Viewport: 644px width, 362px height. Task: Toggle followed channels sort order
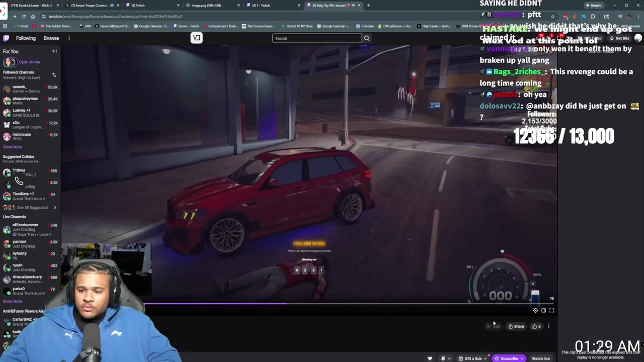[54, 75]
